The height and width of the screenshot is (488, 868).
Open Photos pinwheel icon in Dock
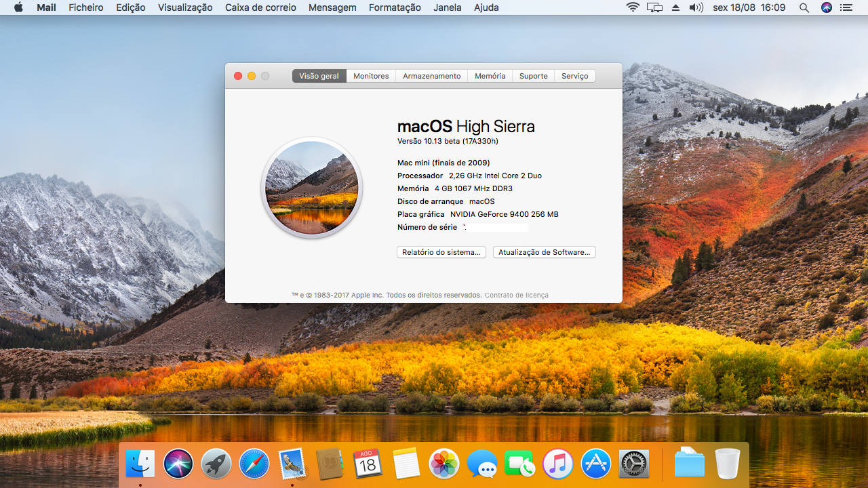tap(444, 464)
